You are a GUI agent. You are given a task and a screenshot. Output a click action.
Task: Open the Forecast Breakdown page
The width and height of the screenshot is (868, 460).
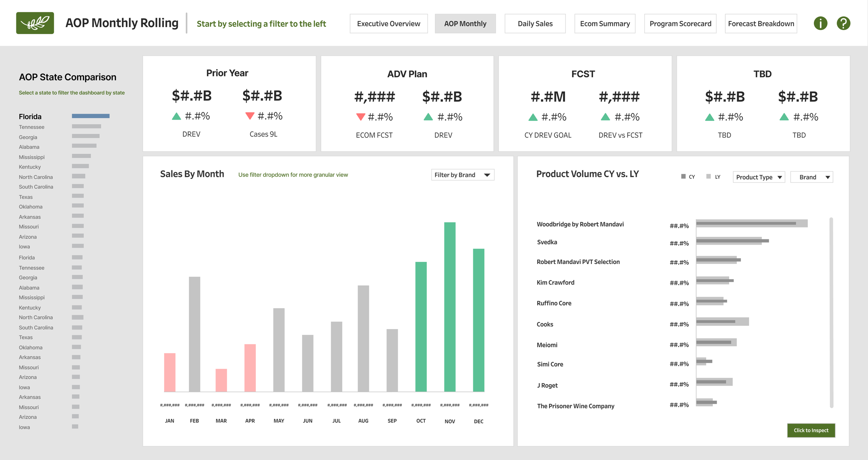click(x=761, y=24)
